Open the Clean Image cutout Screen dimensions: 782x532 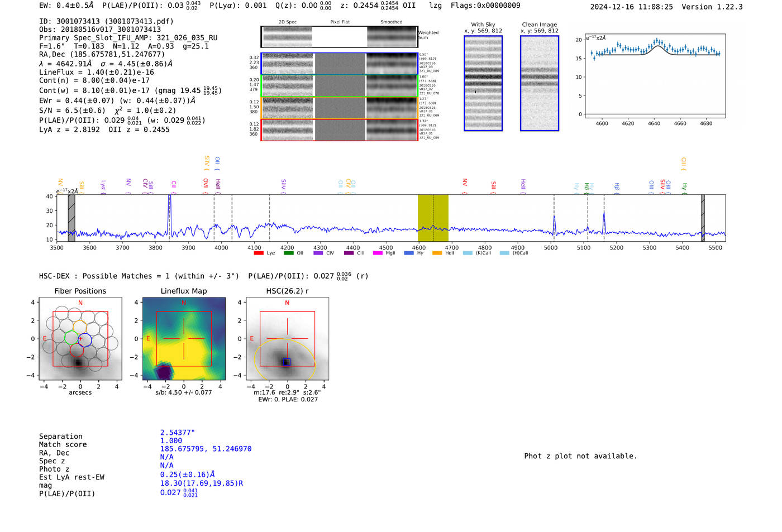coord(540,83)
